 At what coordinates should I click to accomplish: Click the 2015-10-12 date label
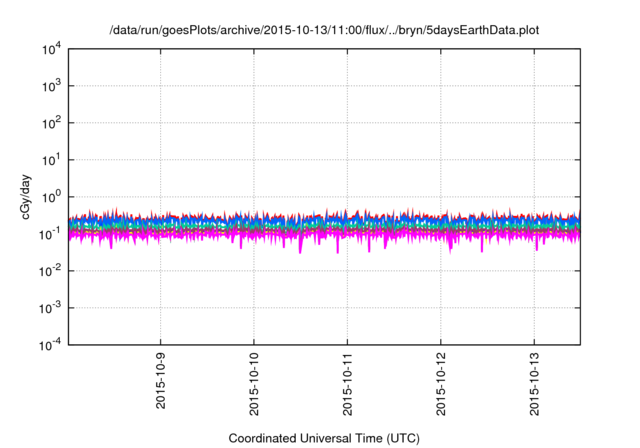[441, 384]
